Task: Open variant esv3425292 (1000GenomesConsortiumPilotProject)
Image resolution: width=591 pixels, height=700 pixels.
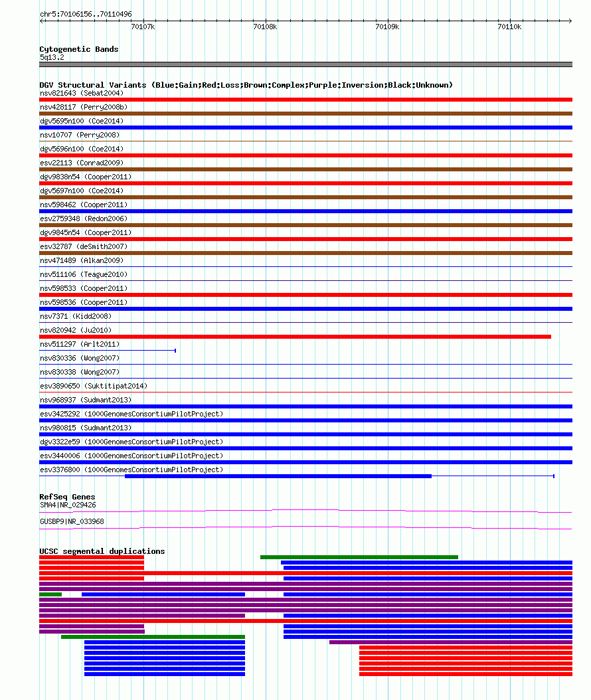Action: pyautogui.click(x=131, y=414)
